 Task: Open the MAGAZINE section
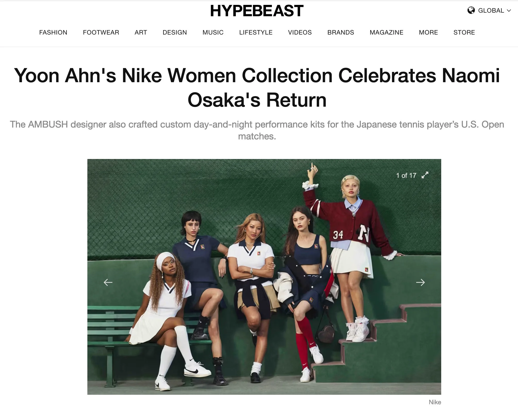386,32
